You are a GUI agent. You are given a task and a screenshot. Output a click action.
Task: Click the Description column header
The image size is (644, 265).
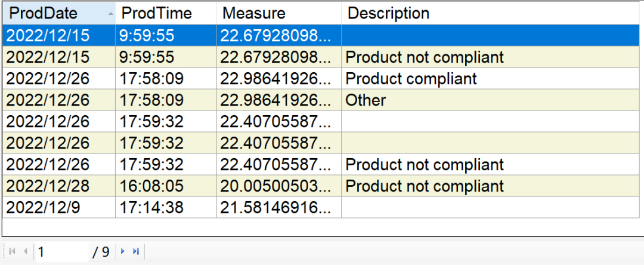[x=388, y=13]
